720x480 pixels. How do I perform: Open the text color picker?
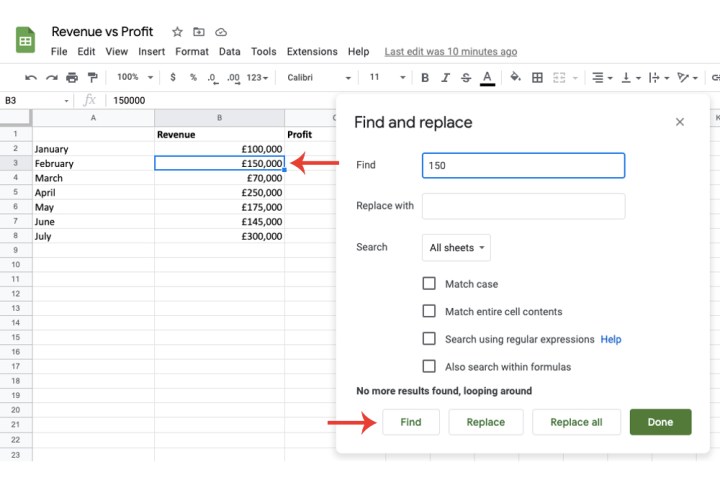pos(487,78)
